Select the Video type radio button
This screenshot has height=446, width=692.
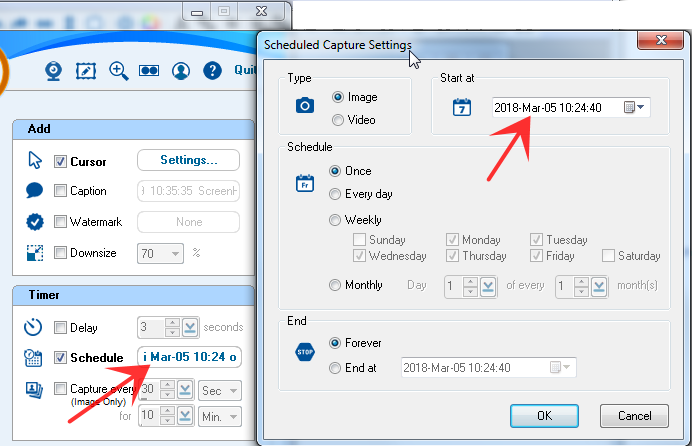338,119
